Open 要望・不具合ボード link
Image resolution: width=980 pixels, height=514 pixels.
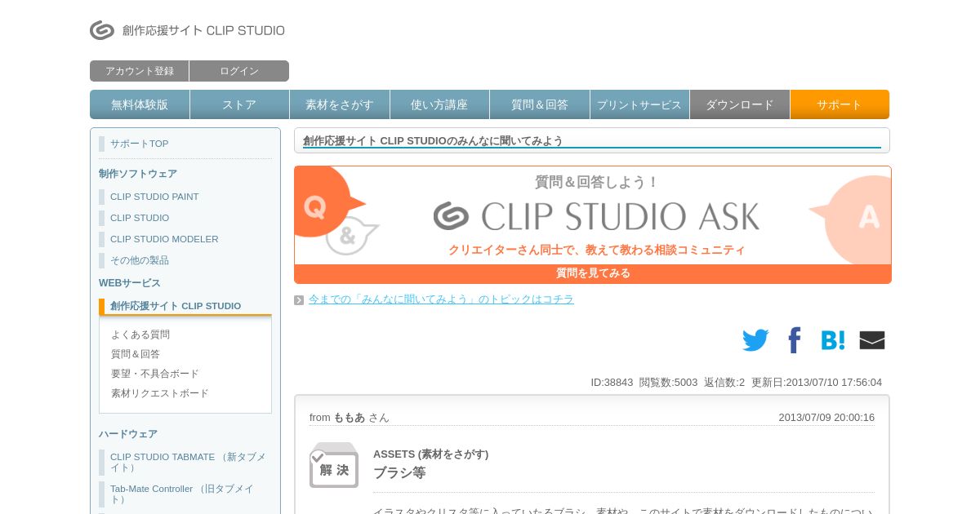coord(155,374)
